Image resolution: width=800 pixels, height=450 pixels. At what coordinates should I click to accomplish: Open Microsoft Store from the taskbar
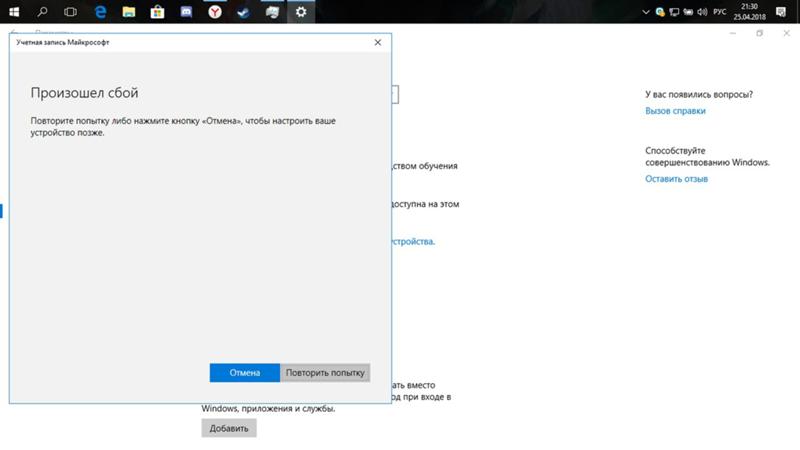point(157,11)
